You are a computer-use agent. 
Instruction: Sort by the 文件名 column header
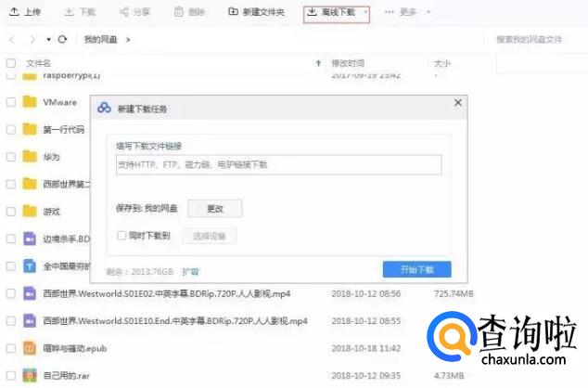coord(38,63)
